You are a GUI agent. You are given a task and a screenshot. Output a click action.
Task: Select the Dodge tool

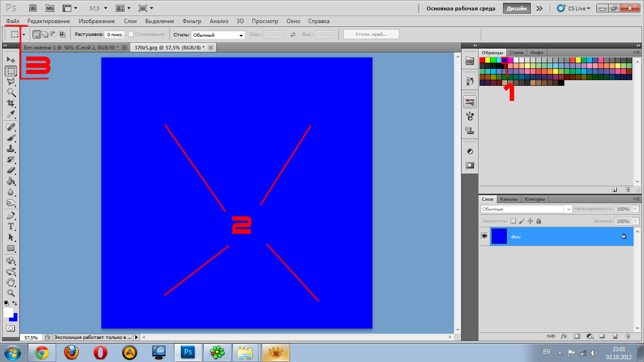pyautogui.click(x=11, y=203)
